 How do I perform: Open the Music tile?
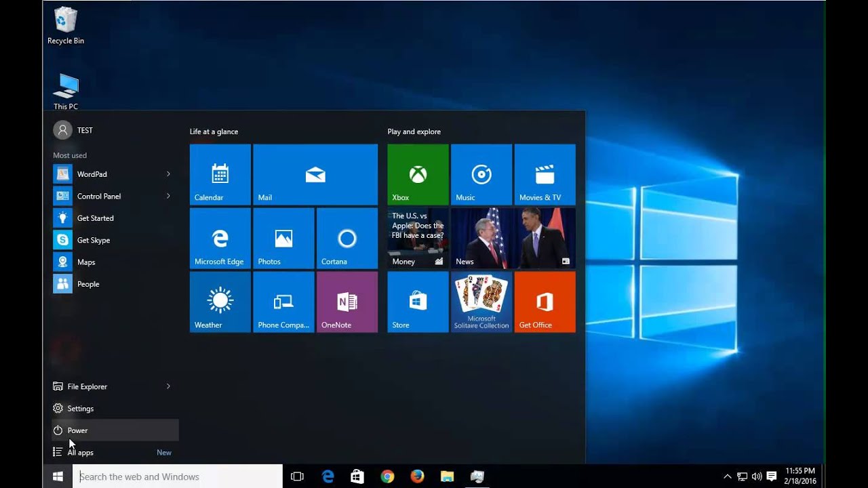tap(481, 174)
